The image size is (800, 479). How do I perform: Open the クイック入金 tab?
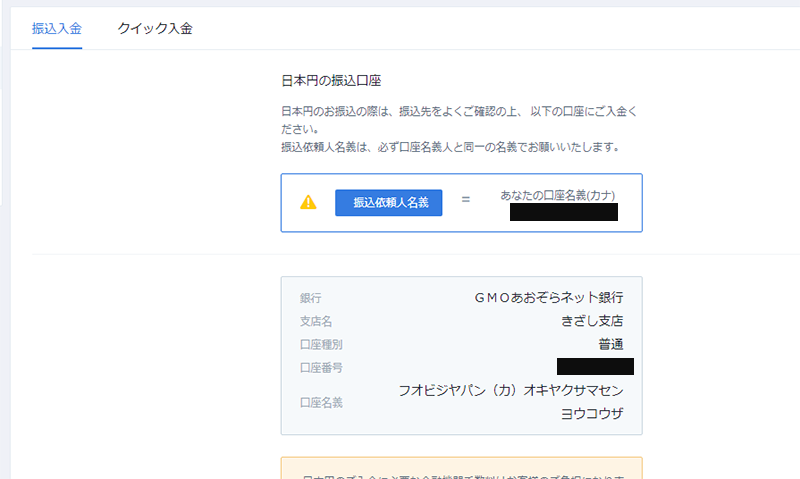pos(155,29)
